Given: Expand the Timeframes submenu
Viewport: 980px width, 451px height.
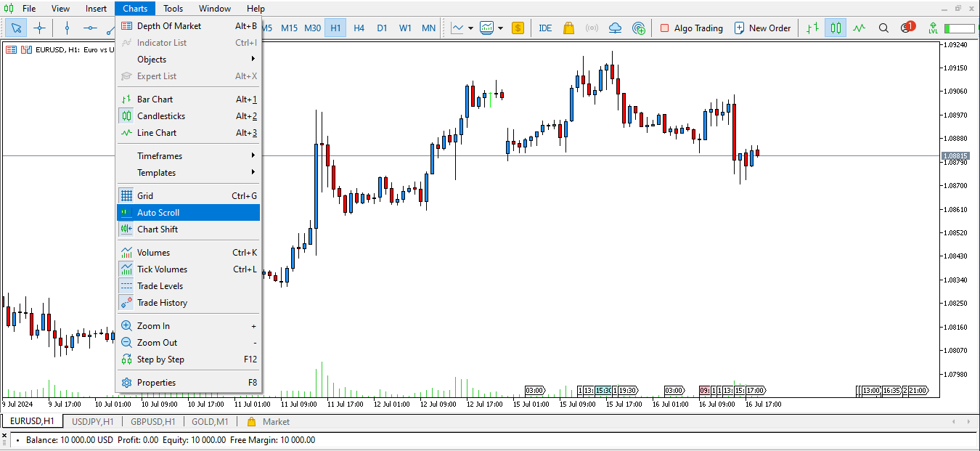Looking at the screenshot, I should (189, 155).
